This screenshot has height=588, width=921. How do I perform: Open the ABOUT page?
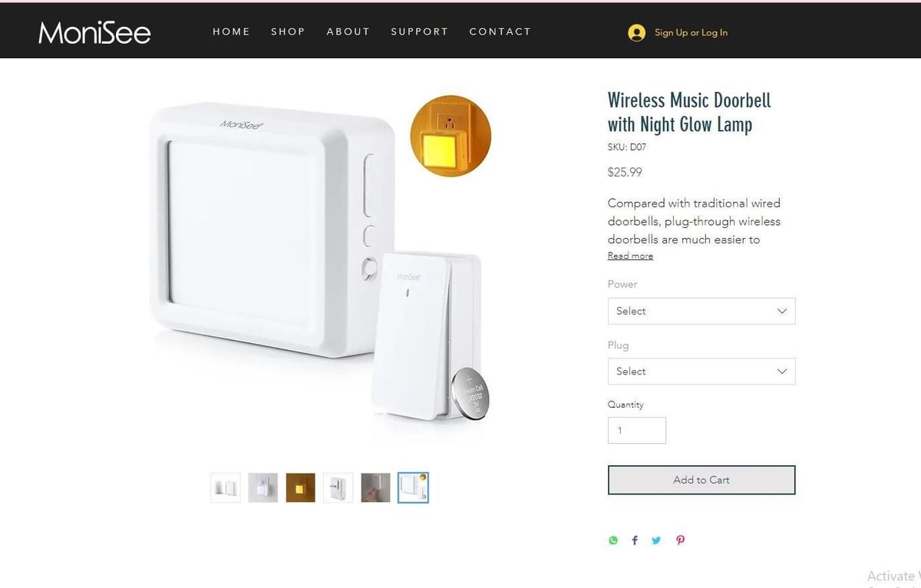click(x=348, y=31)
